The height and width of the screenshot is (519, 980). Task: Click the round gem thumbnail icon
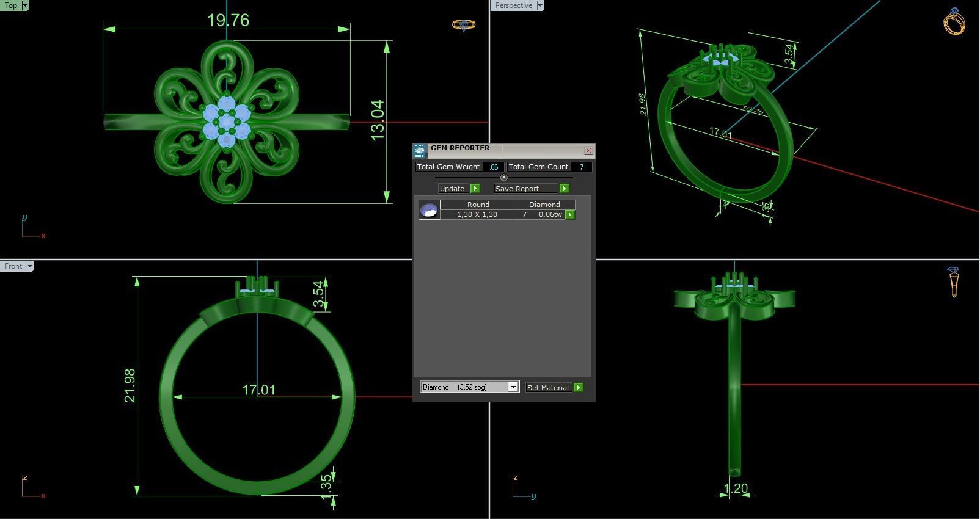coord(429,209)
